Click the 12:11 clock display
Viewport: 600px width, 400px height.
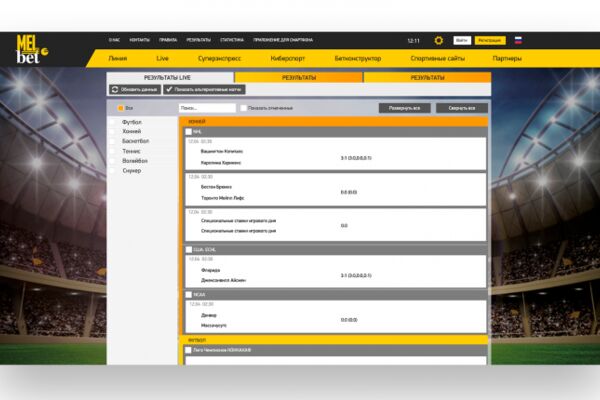(x=413, y=41)
